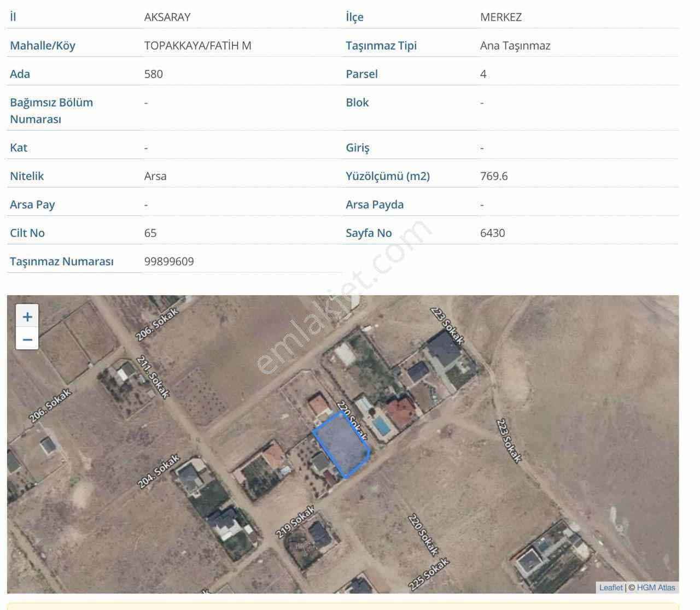
Task: Open the Leaflet attribution link
Action: (611, 588)
